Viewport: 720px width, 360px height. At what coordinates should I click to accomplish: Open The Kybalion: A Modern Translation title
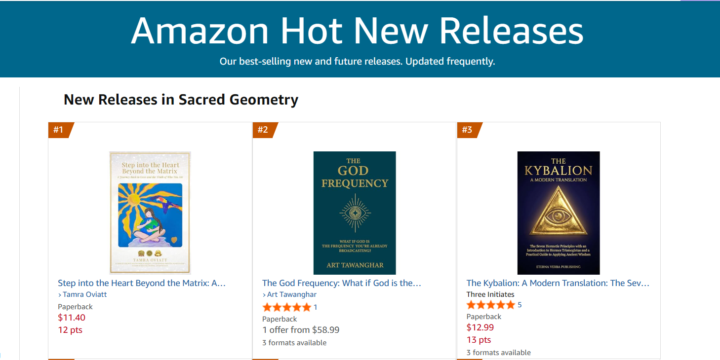point(558,283)
